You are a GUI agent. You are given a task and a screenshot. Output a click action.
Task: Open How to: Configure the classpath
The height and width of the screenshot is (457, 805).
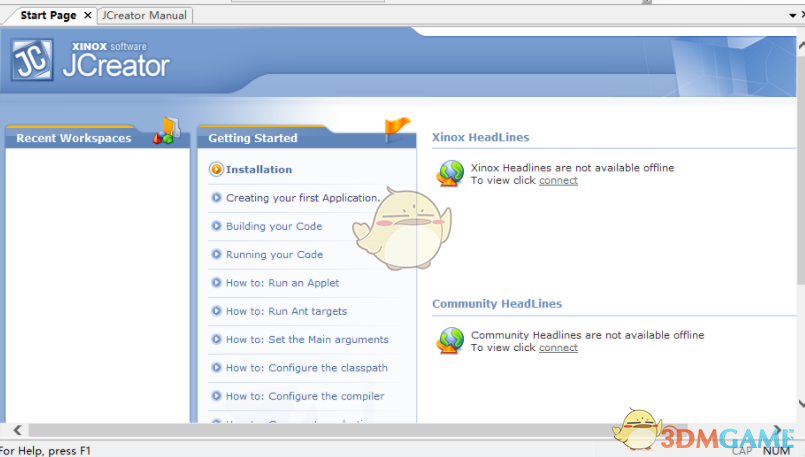click(x=307, y=368)
